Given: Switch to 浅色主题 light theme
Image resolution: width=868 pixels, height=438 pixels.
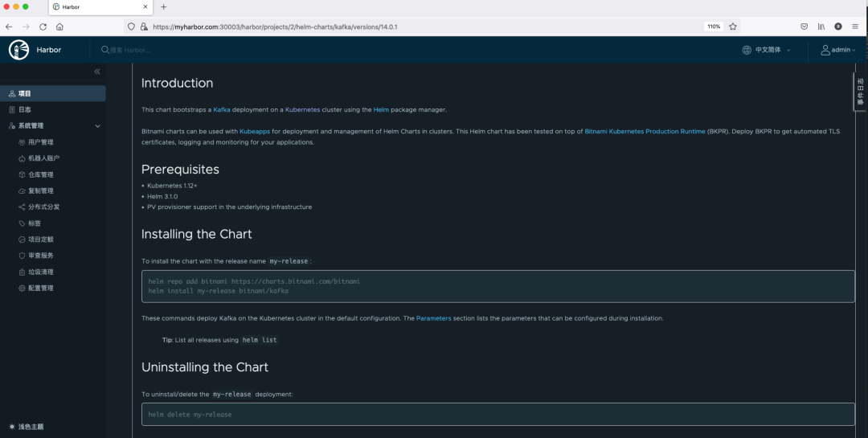Looking at the screenshot, I should coord(26,427).
